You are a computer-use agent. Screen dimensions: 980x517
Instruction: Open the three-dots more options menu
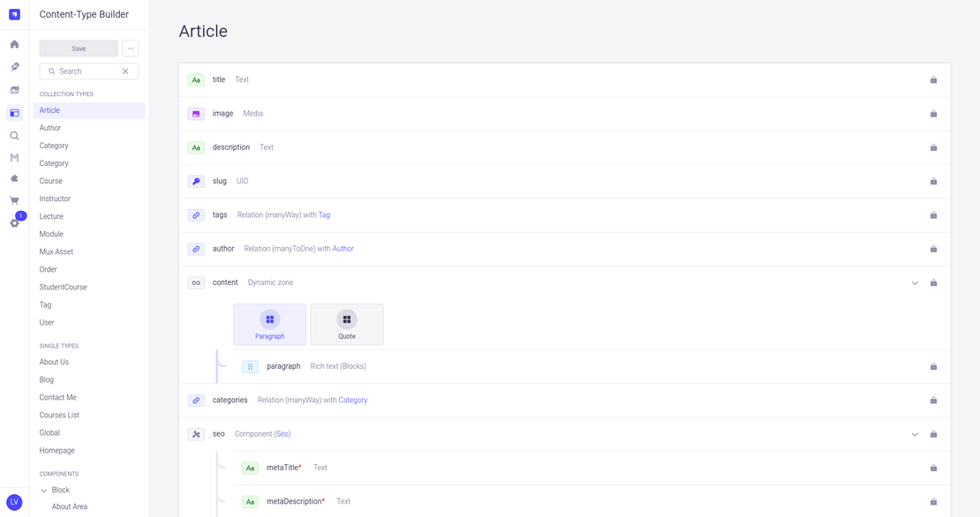[131, 48]
